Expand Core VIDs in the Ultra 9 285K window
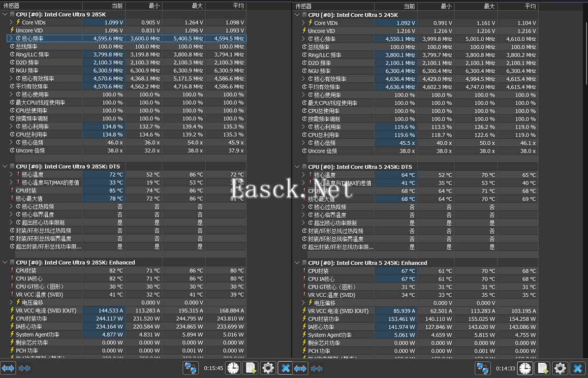This screenshot has width=588, height=378. click(11, 22)
